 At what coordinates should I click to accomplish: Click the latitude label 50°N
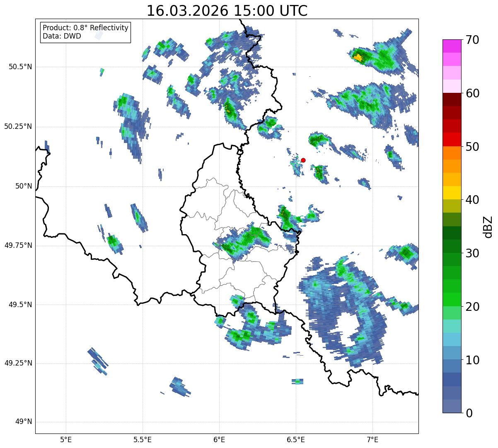coord(24,186)
